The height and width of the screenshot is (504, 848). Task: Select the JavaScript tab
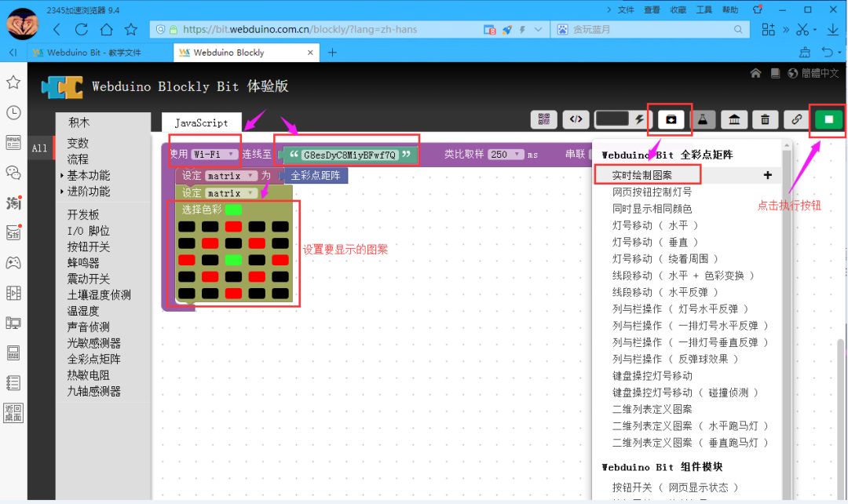click(201, 122)
